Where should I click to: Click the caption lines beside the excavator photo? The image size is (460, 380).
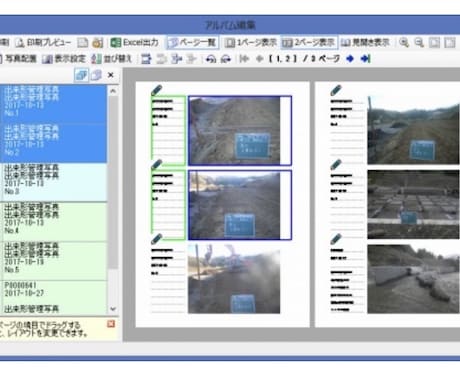[168, 279]
